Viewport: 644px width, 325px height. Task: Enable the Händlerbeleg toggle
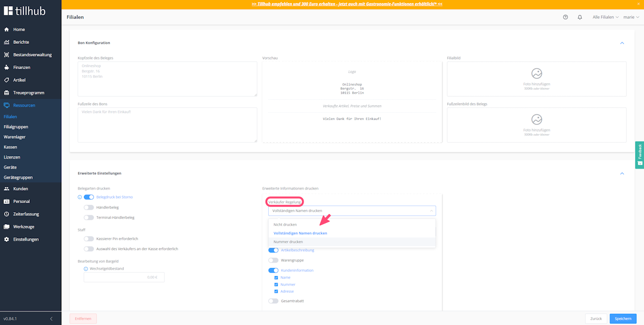(89, 207)
